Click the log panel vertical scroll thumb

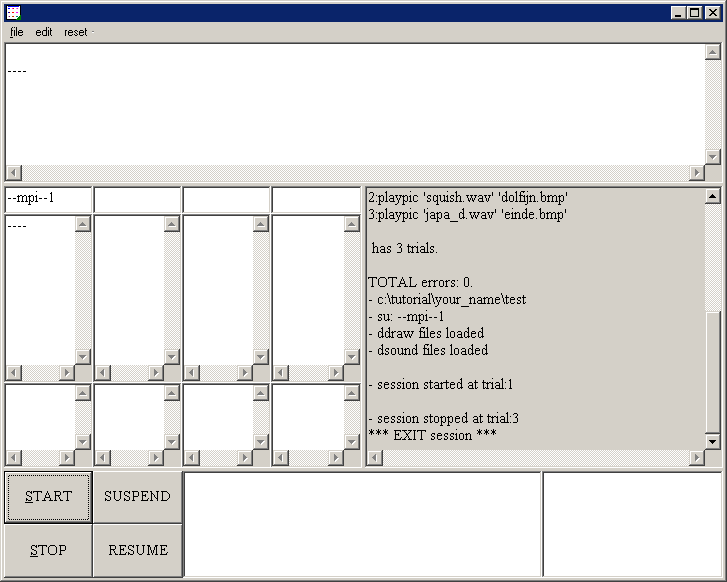pyautogui.click(x=713, y=371)
